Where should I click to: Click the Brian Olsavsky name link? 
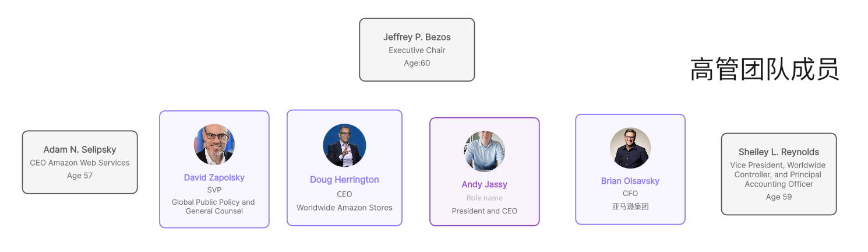click(630, 181)
